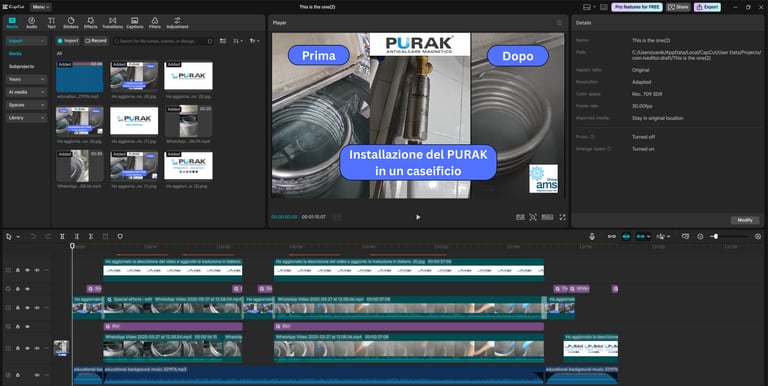Toggle the linkage button with dropdown
Image resolution: width=768 pixels, height=386 pixels.
tap(643, 237)
